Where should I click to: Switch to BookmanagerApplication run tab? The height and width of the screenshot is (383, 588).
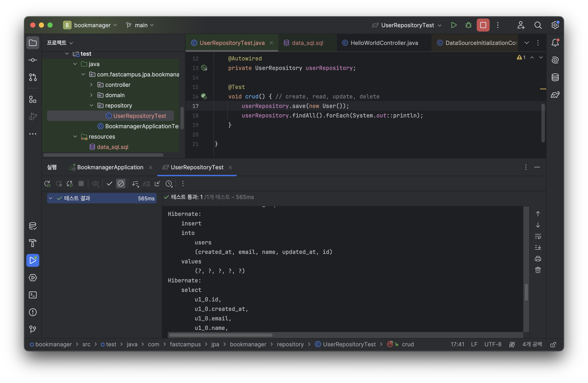[110, 167]
